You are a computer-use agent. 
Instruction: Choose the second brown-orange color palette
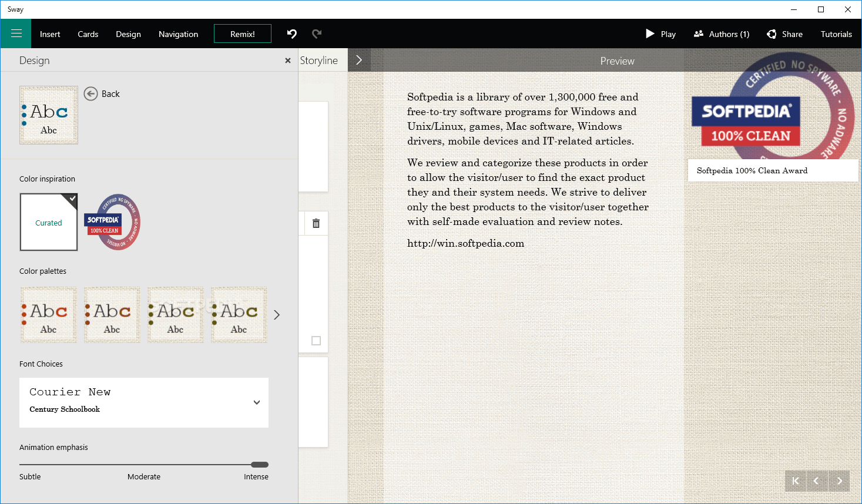click(112, 315)
